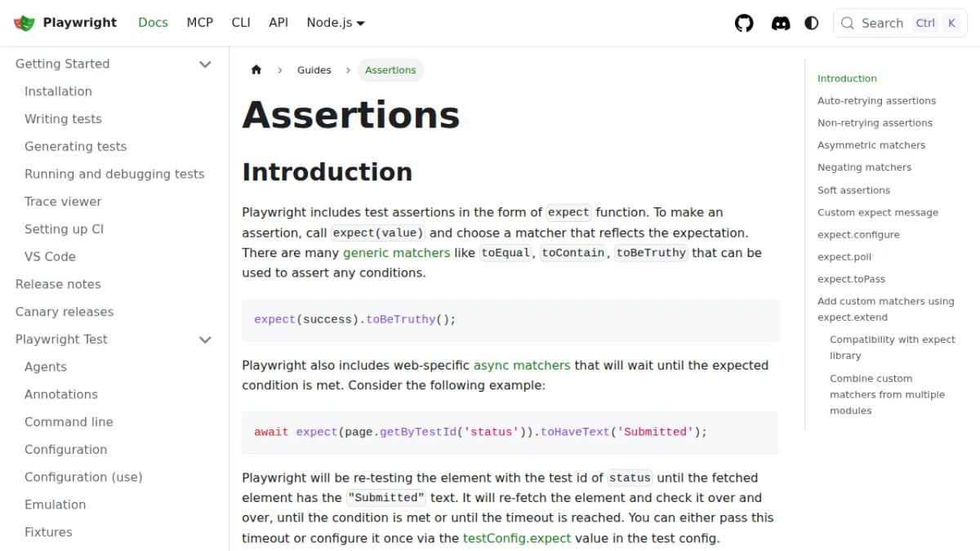Open Trace viewer page
The height and width of the screenshot is (551, 980).
(63, 202)
